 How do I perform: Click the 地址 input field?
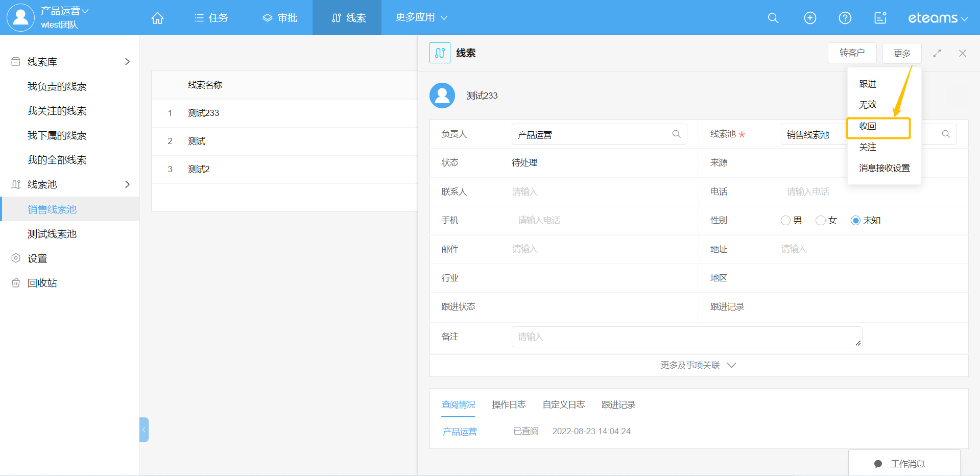868,249
